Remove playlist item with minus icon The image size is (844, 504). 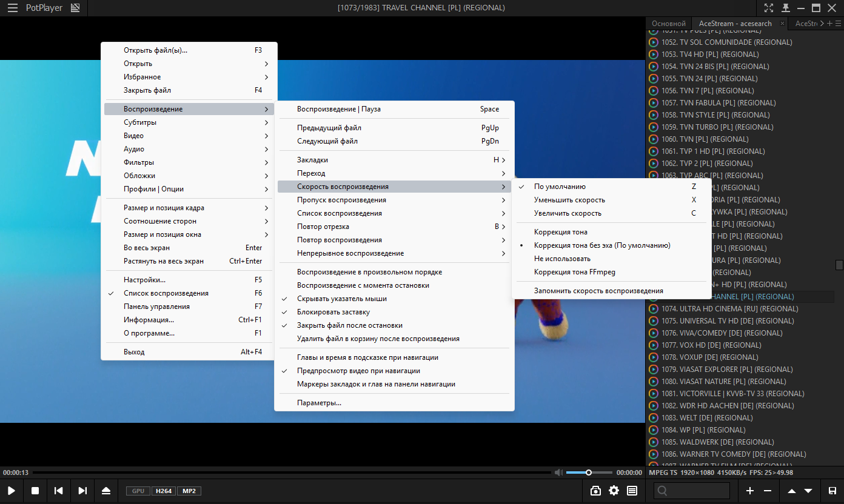click(x=768, y=491)
